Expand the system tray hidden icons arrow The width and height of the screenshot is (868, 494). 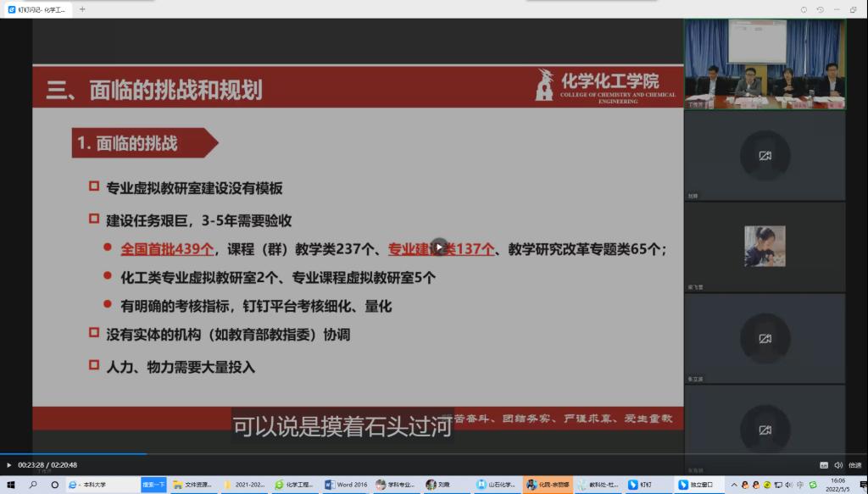coord(734,485)
